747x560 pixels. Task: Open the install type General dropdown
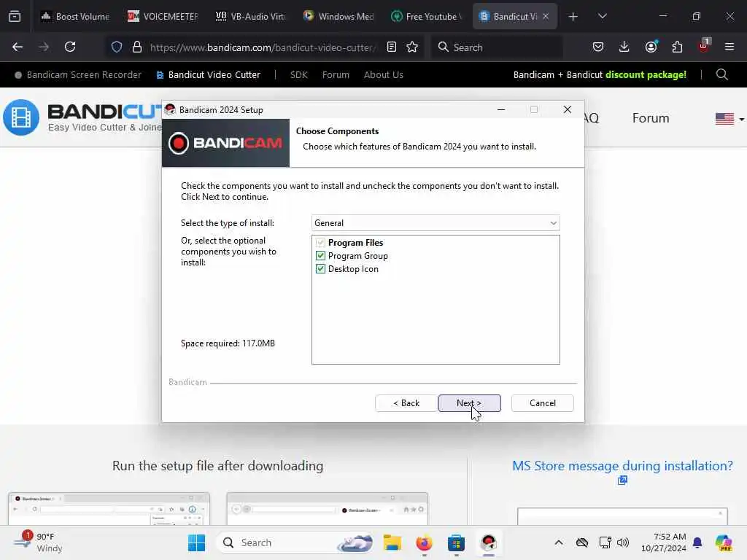tap(436, 223)
